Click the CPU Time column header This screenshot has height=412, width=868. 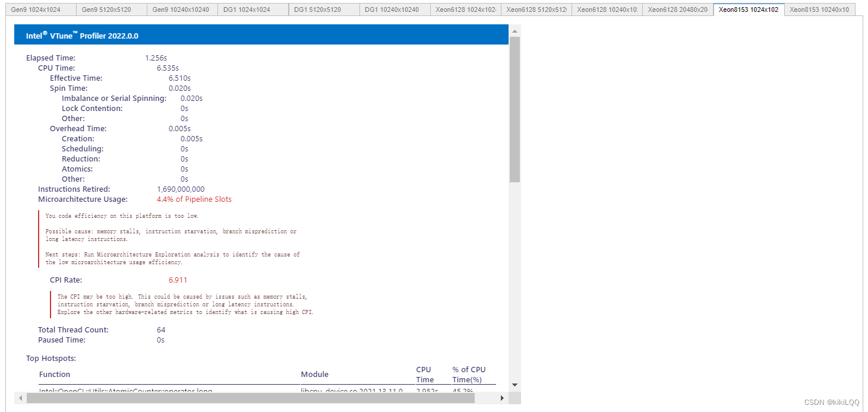point(425,375)
